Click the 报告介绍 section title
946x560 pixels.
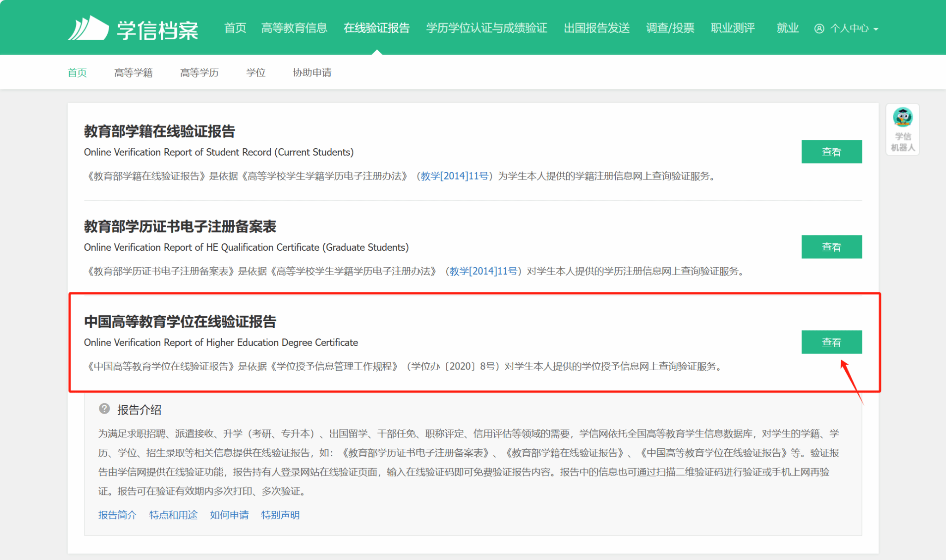click(139, 409)
